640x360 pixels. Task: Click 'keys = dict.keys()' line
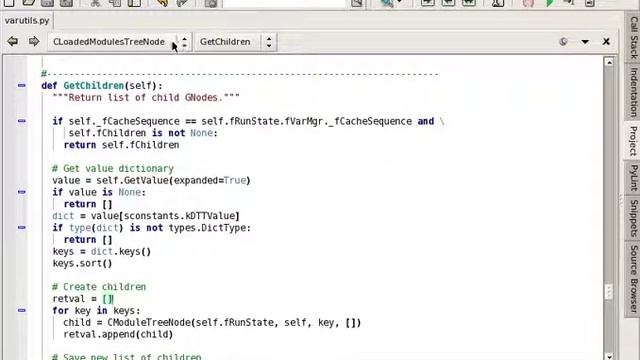[x=102, y=251]
